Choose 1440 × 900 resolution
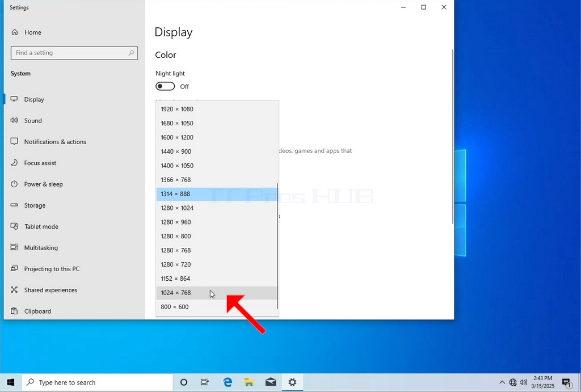Image resolution: width=581 pixels, height=392 pixels. (x=217, y=151)
